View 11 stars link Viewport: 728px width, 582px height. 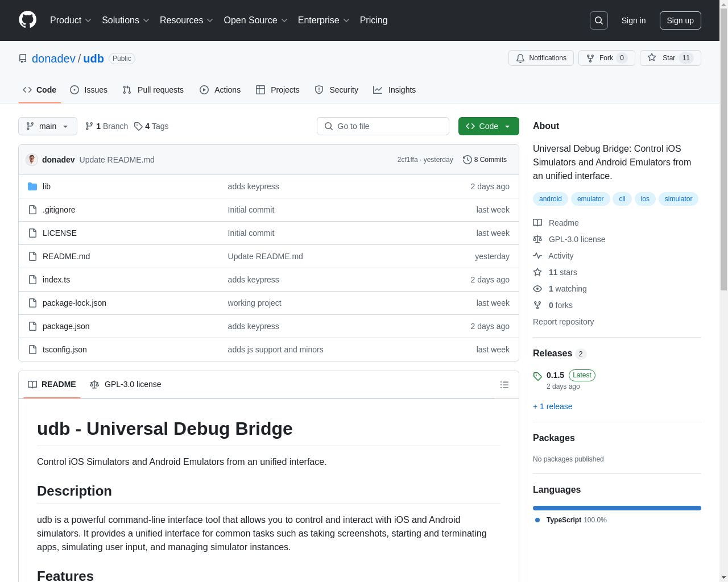555,272
